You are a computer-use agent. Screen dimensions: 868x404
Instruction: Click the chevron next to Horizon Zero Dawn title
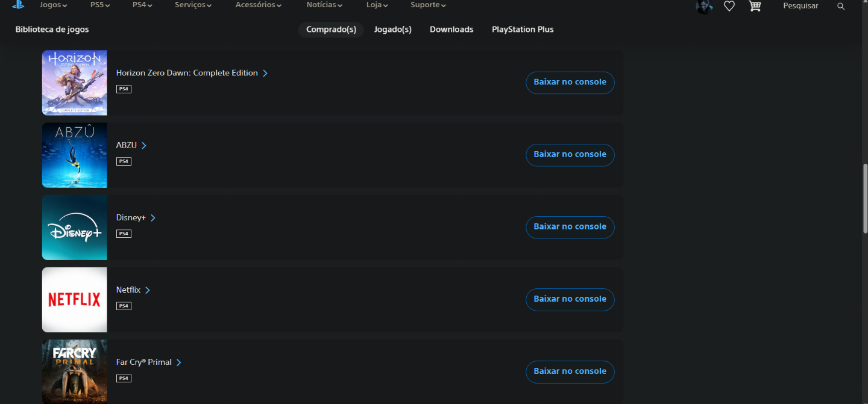click(x=265, y=73)
